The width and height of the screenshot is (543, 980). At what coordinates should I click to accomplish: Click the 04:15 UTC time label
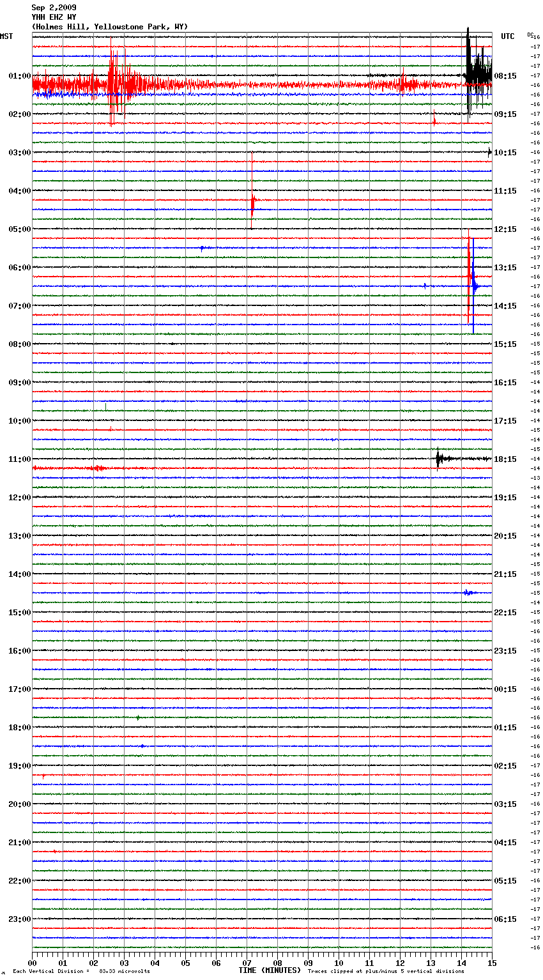coord(505,843)
